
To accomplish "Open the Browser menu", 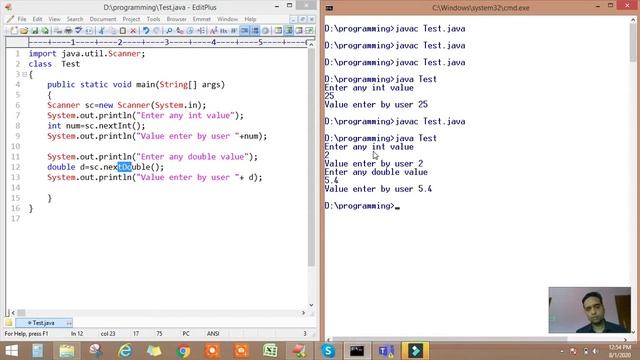I will click(x=176, y=19).
